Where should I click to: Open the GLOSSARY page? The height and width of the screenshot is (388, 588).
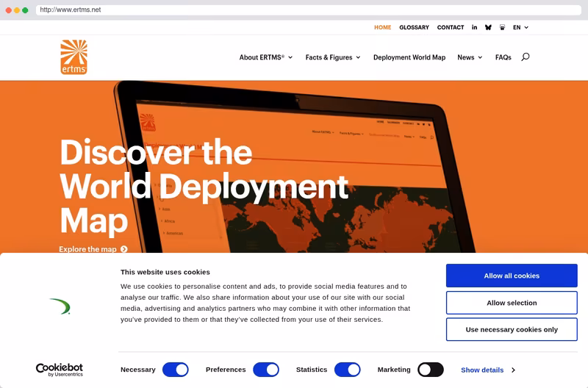coord(414,27)
